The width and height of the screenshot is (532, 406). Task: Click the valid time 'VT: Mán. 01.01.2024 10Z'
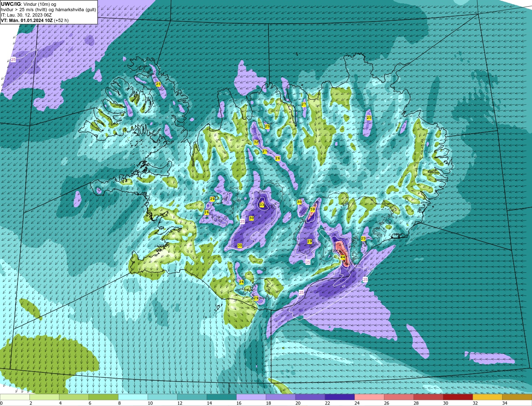tap(27, 20)
